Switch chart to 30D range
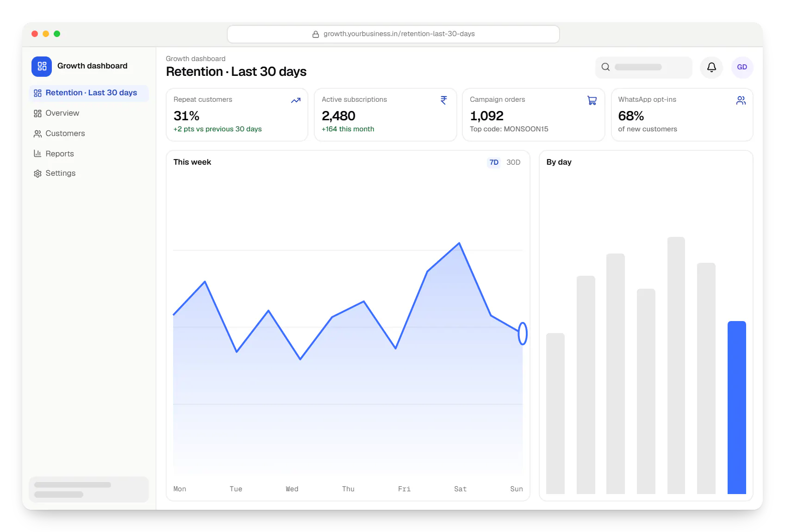 pos(513,162)
